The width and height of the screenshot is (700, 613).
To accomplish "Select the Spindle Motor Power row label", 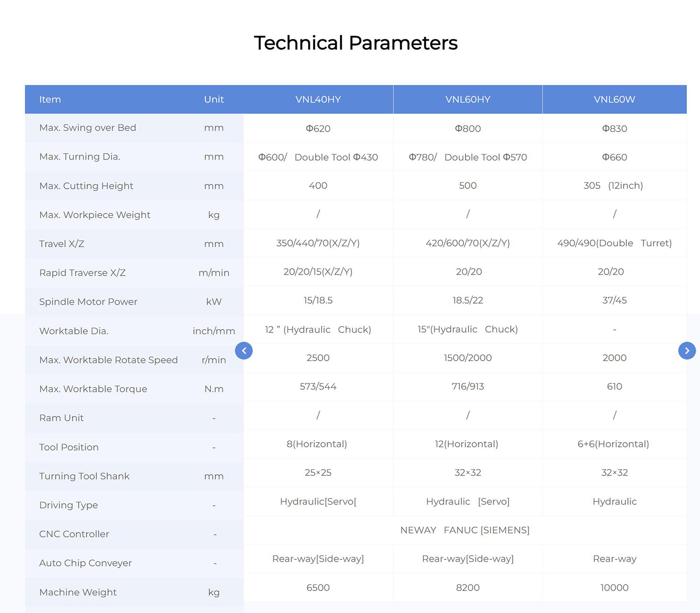I will [x=88, y=302].
